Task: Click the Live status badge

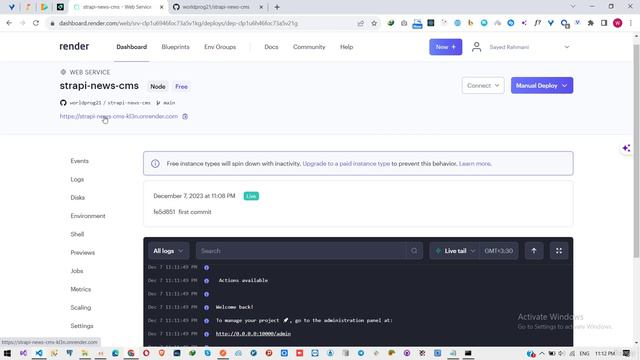Action: [x=251, y=196]
